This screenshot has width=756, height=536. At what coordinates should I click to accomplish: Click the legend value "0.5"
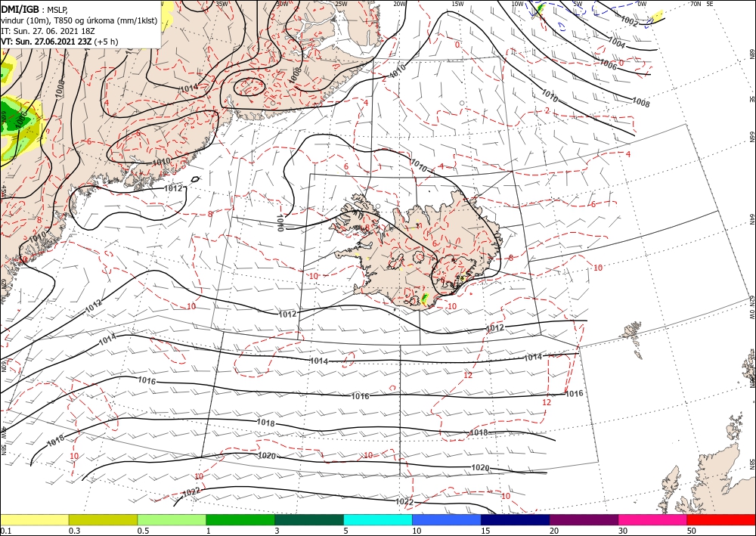click(143, 531)
